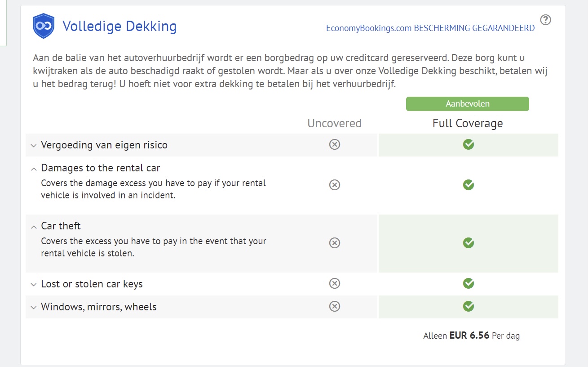Expand the Lost or stolen car keys row

point(33,285)
